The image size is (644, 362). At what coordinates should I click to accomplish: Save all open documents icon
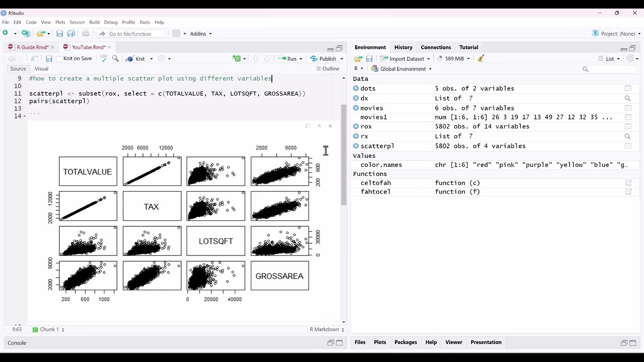(71, 34)
